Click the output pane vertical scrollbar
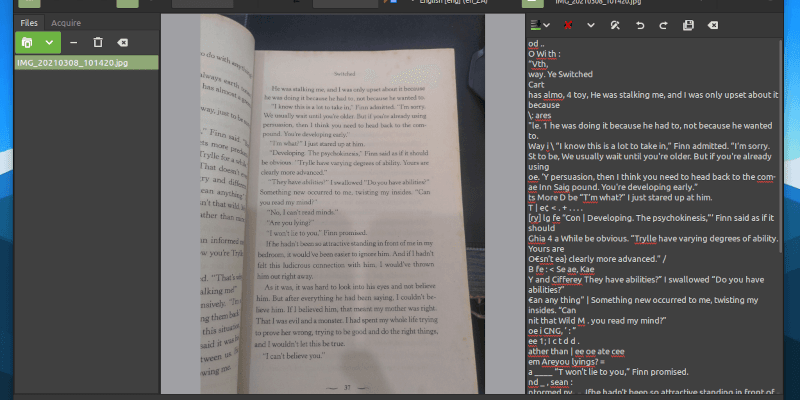This screenshot has height=400, width=800. 781,145
